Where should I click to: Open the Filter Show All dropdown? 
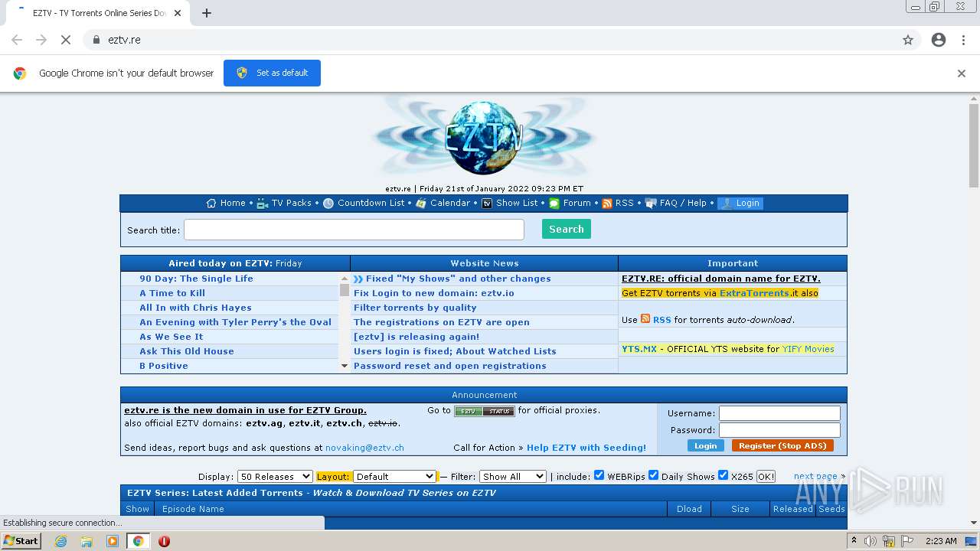(513, 476)
